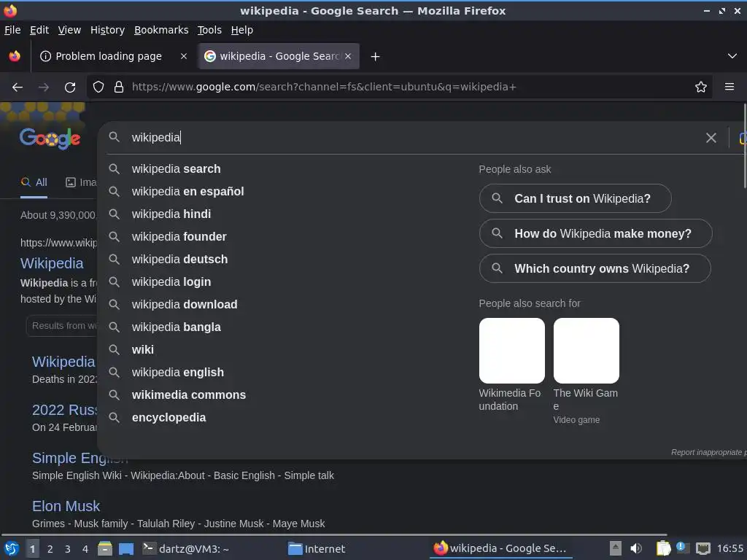
Task: Open Firefox hamburger application menu
Action: tap(729, 87)
